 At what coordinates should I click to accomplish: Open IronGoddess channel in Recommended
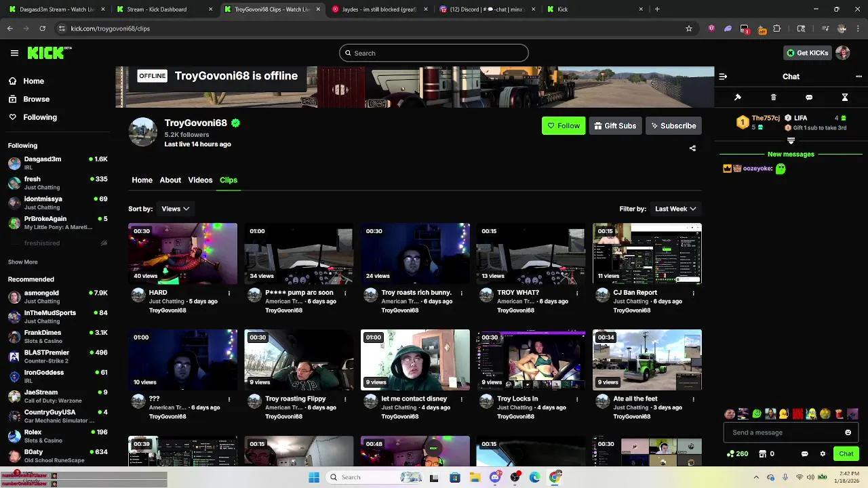tap(58, 376)
